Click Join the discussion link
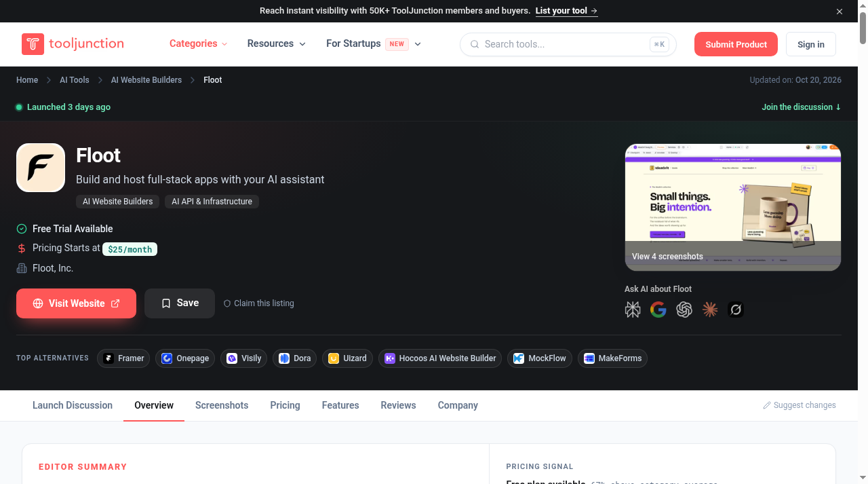Image resolution: width=868 pixels, height=484 pixels. tap(801, 107)
